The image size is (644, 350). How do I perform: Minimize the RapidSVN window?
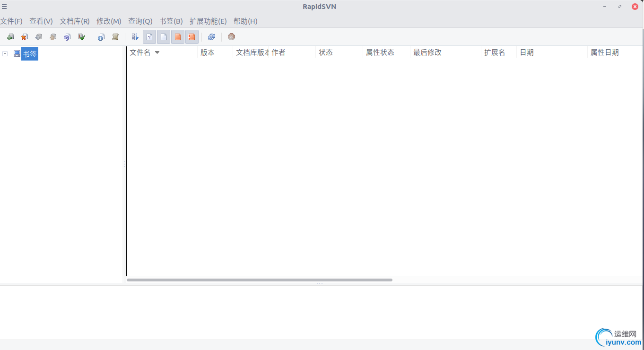605,7
